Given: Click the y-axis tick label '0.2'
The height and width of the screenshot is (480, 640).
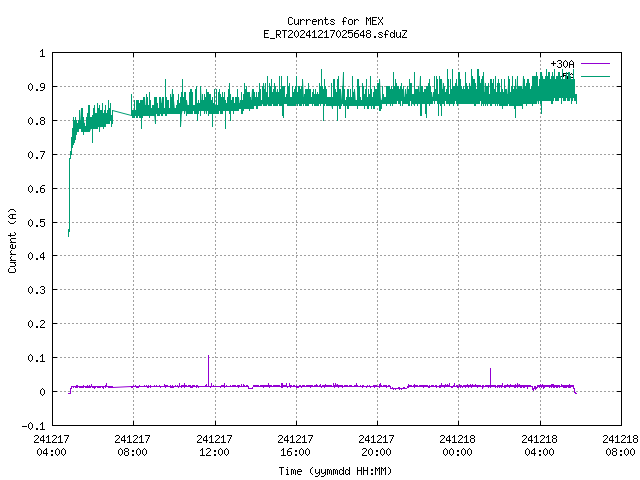Looking at the screenshot, I should [36, 324].
